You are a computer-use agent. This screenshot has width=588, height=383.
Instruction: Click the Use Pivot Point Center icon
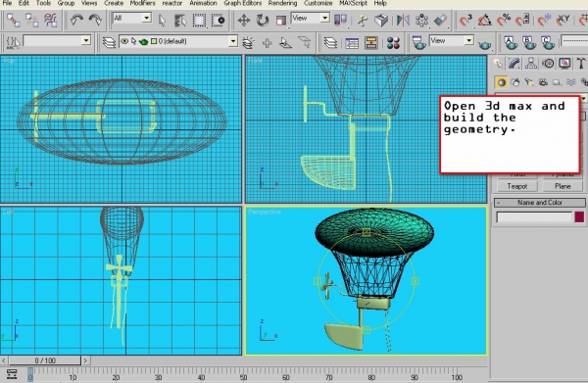[340, 20]
